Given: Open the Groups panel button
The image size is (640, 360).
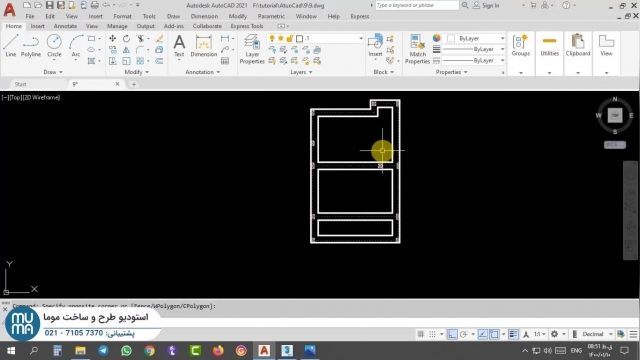Looking at the screenshot, I should pos(521,46).
